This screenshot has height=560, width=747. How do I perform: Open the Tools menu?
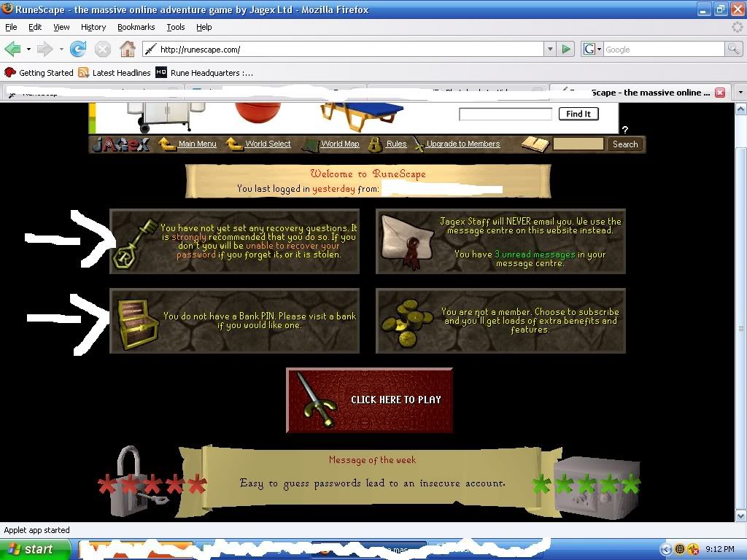pyautogui.click(x=176, y=27)
